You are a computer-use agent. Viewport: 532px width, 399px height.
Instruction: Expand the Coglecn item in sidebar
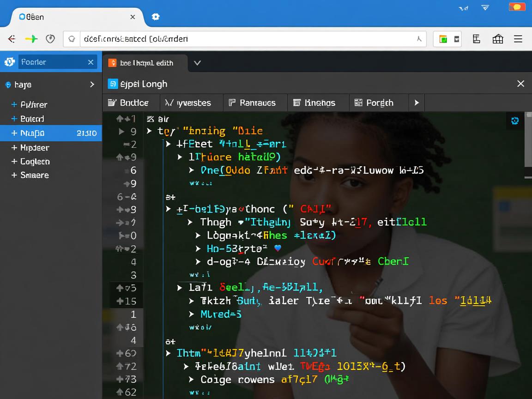[14, 162]
